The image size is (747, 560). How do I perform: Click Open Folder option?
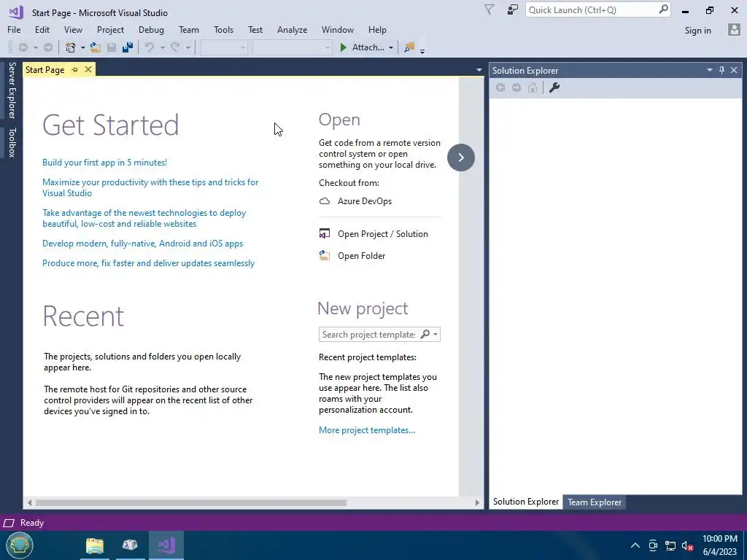(361, 256)
